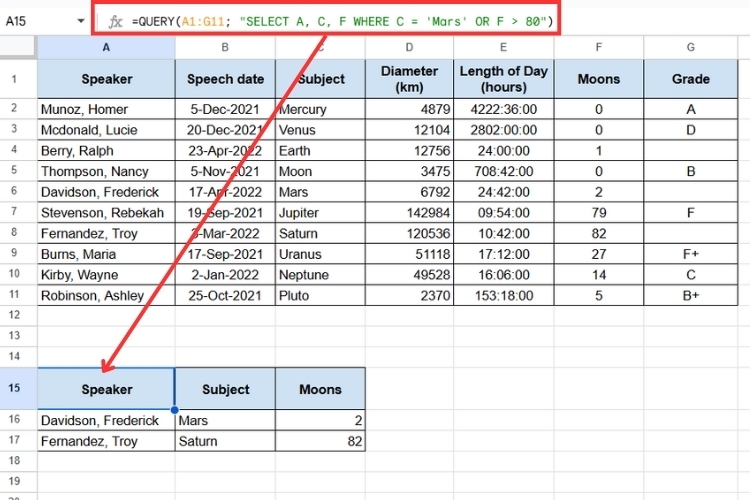Viewport: 750px width, 500px height.
Task: Click grade cell F+
Action: [x=691, y=254]
